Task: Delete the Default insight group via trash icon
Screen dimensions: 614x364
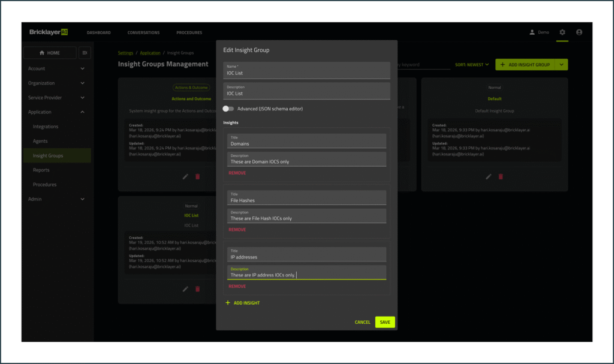Action: coord(501,176)
